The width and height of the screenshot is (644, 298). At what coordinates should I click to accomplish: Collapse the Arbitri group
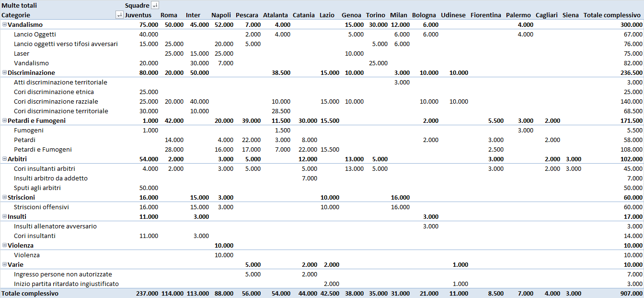(4, 159)
